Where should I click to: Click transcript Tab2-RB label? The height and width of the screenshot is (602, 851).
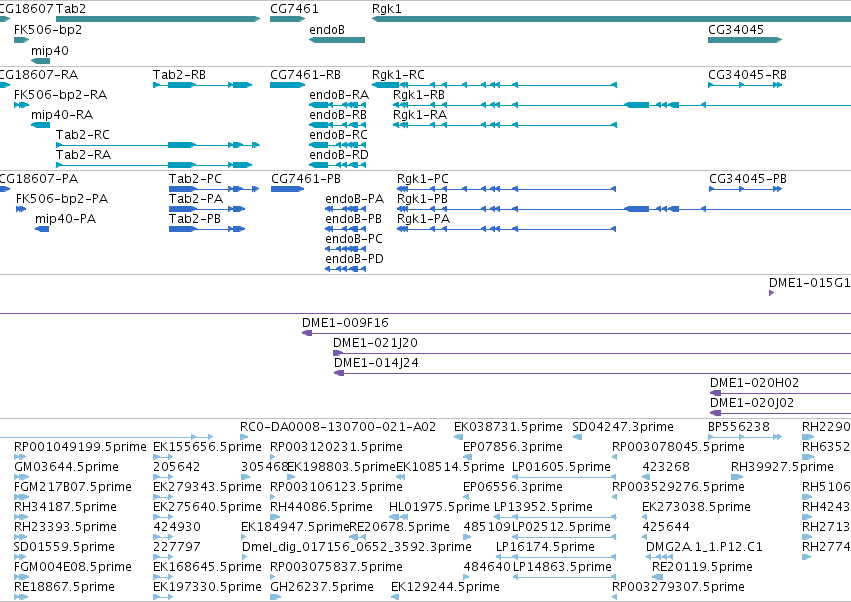[179, 74]
